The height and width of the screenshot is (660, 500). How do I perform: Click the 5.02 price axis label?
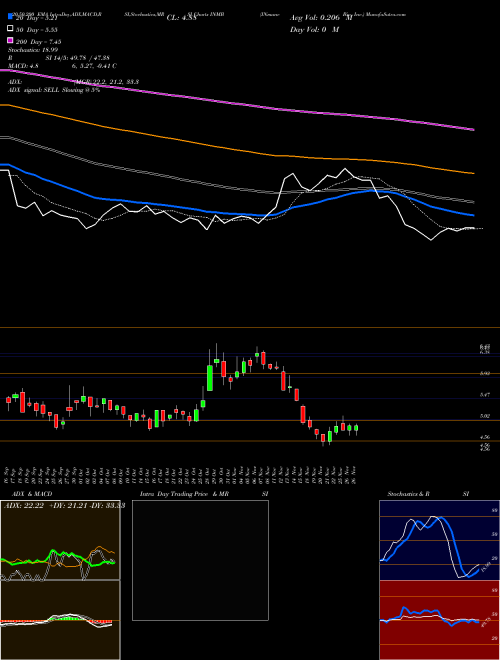pos(484,416)
